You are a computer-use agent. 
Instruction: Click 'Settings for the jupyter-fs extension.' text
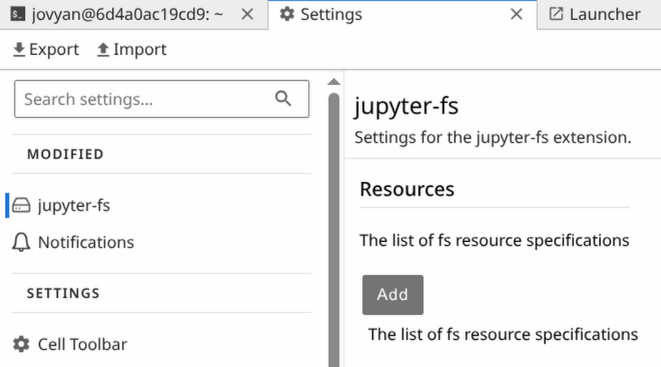(493, 137)
